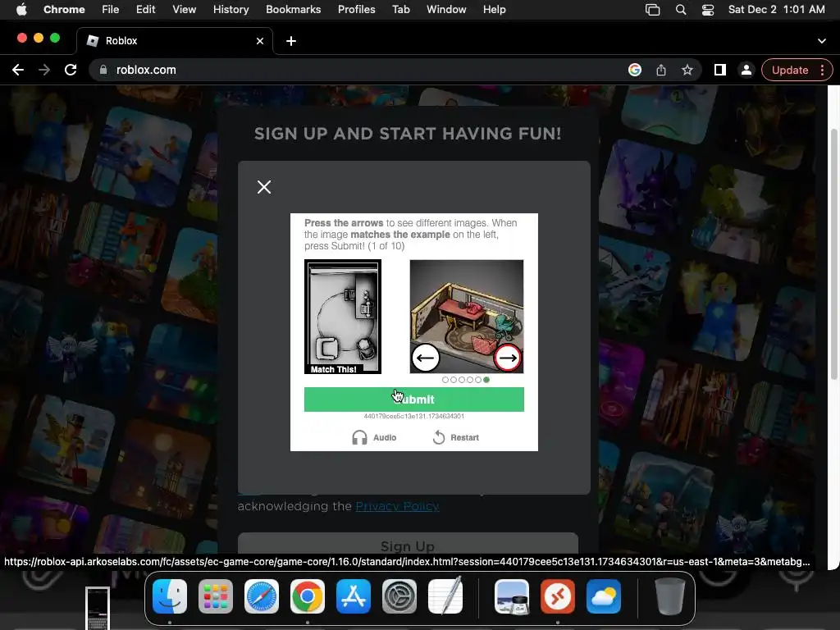
Task: Click the right arrow on the captcha image
Action: pos(507,358)
